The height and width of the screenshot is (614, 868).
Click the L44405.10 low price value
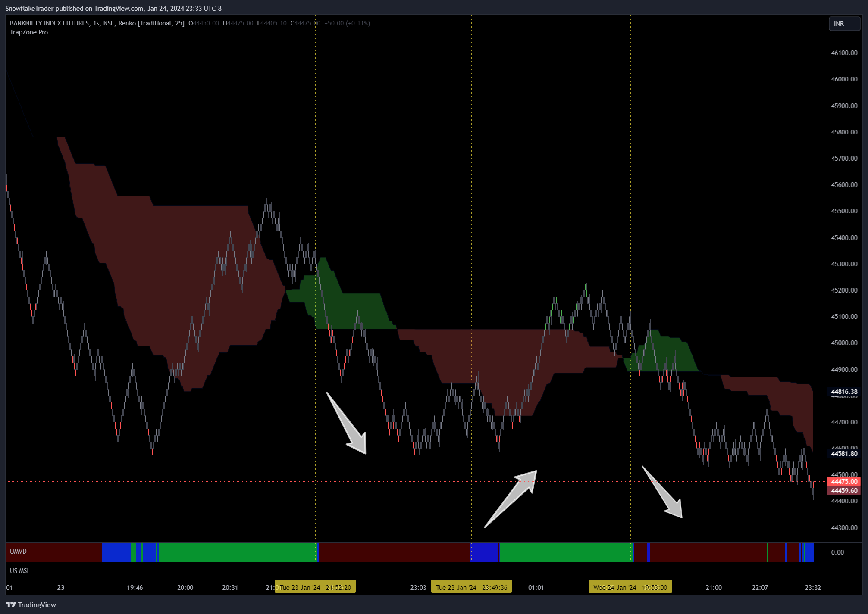pyautogui.click(x=272, y=23)
